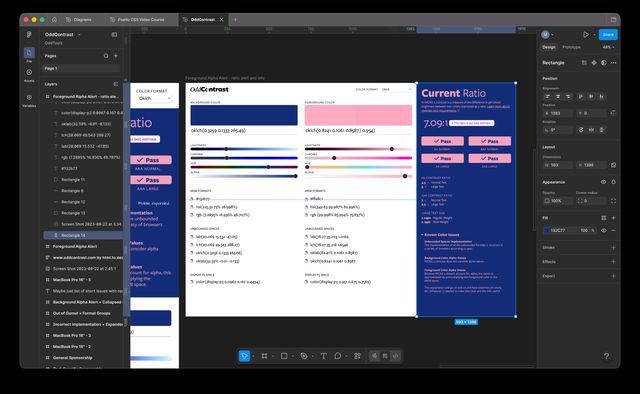This screenshot has width=640, height=394.
Task: Add a new page with plus icon
Action: pyautogui.click(x=116, y=56)
